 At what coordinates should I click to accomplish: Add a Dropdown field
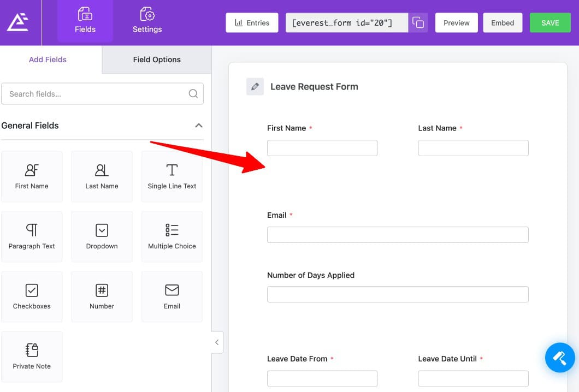pyautogui.click(x=102, y=236)
